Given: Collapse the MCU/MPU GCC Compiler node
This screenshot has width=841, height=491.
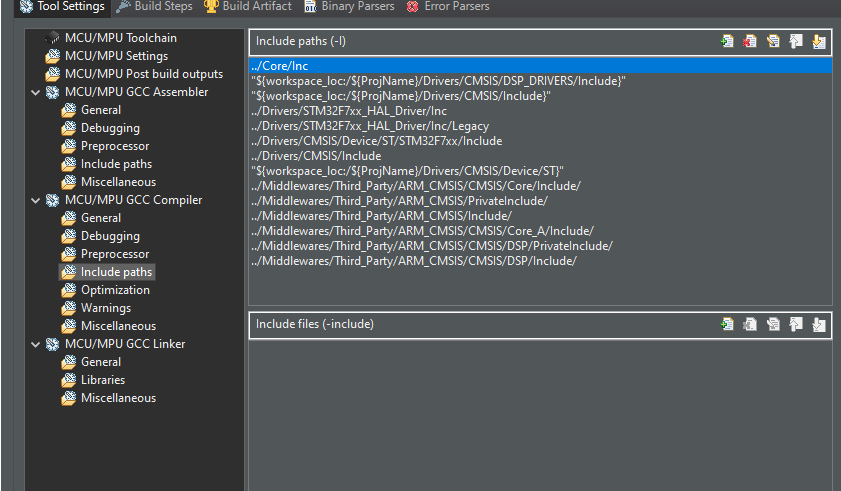Looking at the screenshot, I should [36, 200].
